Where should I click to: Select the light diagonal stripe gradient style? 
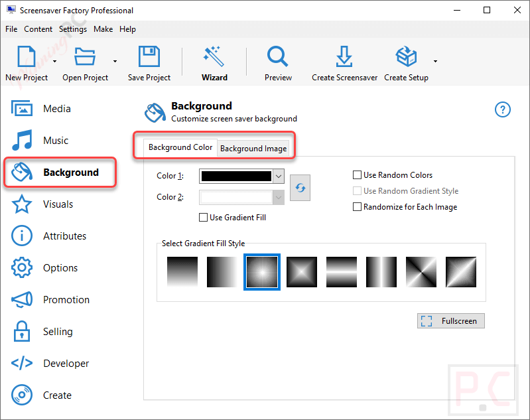461,272
